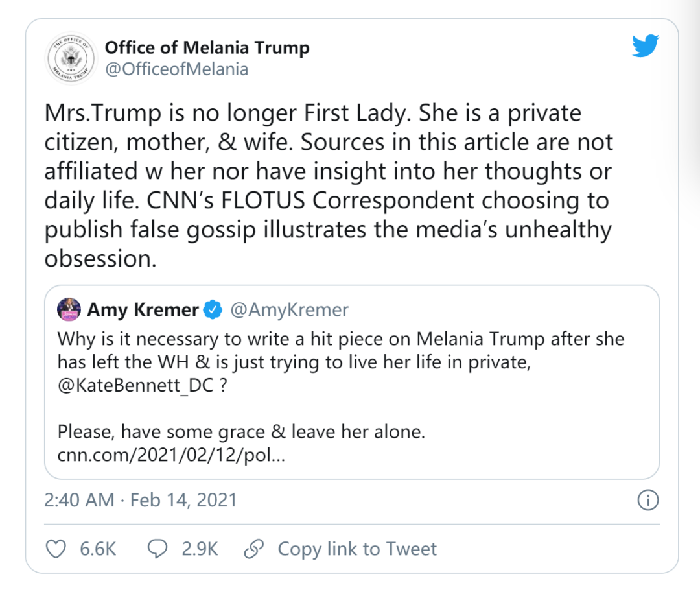Screen dimensions: 700x594
Task: Open Amy Kremer's name in quoted tweet
Action: (143, 309)
